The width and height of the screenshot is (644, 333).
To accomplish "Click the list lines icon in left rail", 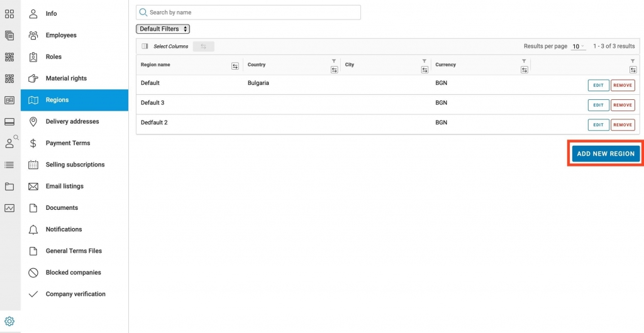I will pos(9,165).
